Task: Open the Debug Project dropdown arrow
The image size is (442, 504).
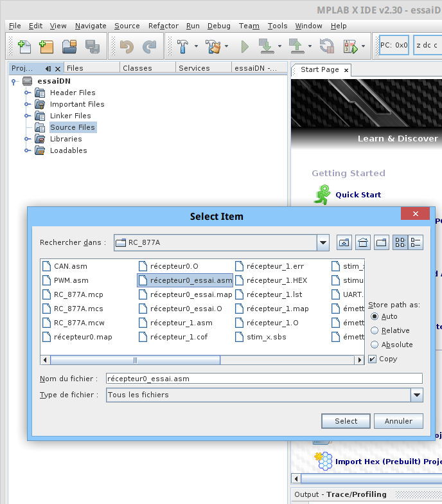Action: tap(363, 46)
